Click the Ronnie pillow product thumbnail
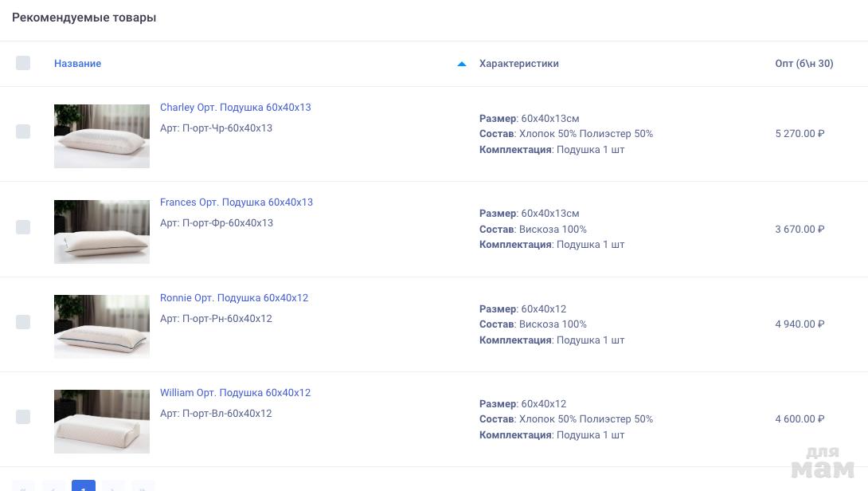Image resolution: width=868 pixels, height=491 pixels. 102,326
